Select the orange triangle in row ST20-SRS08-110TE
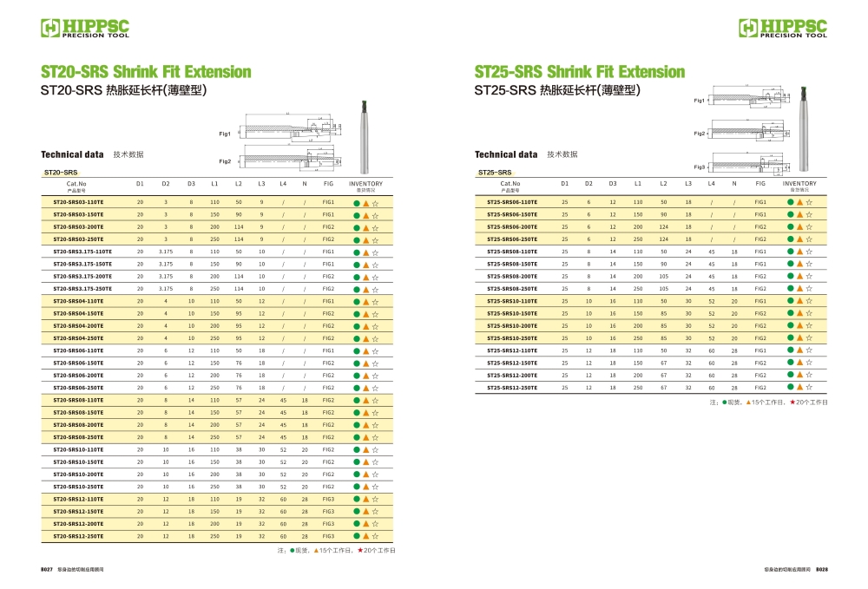 click(x=366, y=401)
